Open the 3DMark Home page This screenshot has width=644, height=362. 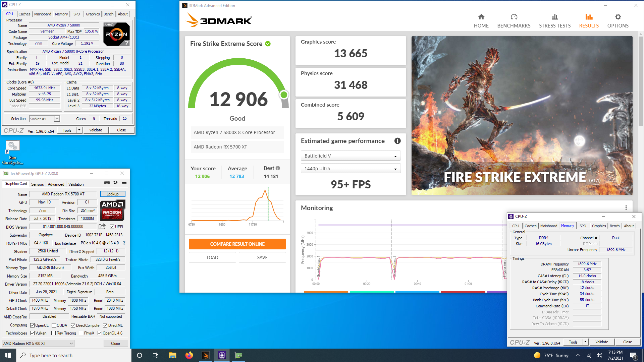[x=481, y=21]
